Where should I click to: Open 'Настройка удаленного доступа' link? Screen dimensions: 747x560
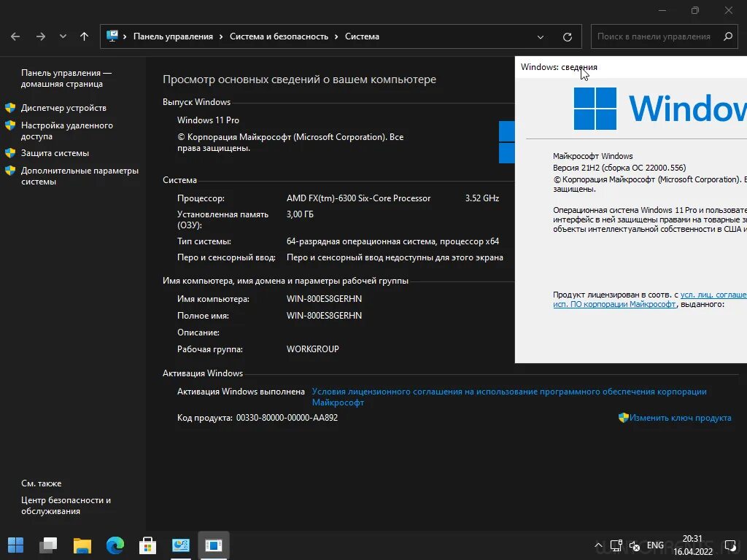click(66, 131)
